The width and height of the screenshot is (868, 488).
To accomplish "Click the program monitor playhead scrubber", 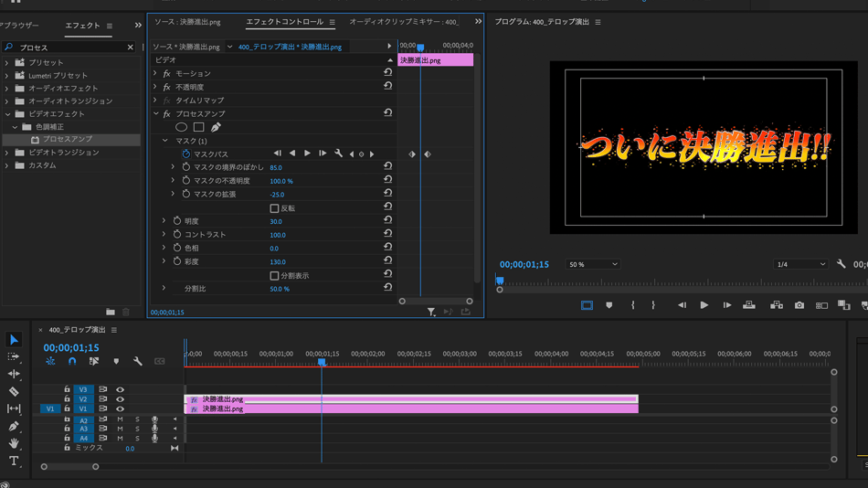I will [x=500, y=281].
